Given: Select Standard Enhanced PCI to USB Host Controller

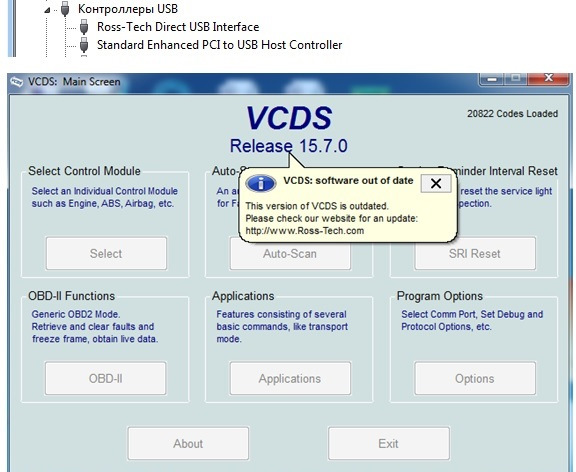Looking at the screenshot, I should 219,45.
